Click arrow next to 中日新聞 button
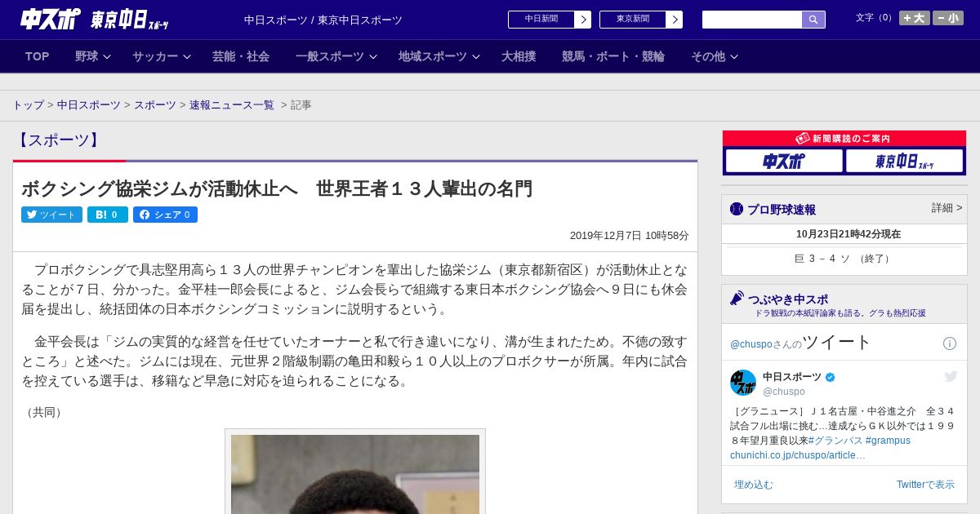 tap(583, 20)
